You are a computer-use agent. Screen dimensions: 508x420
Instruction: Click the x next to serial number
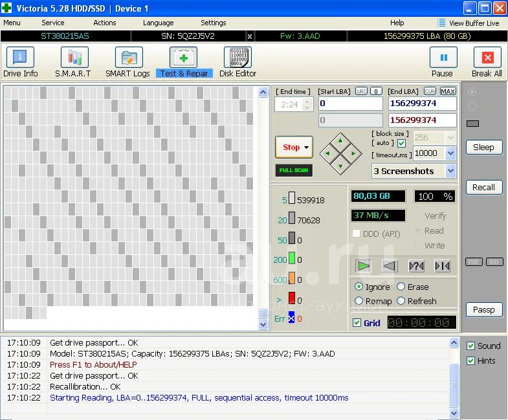click(249, 36)
